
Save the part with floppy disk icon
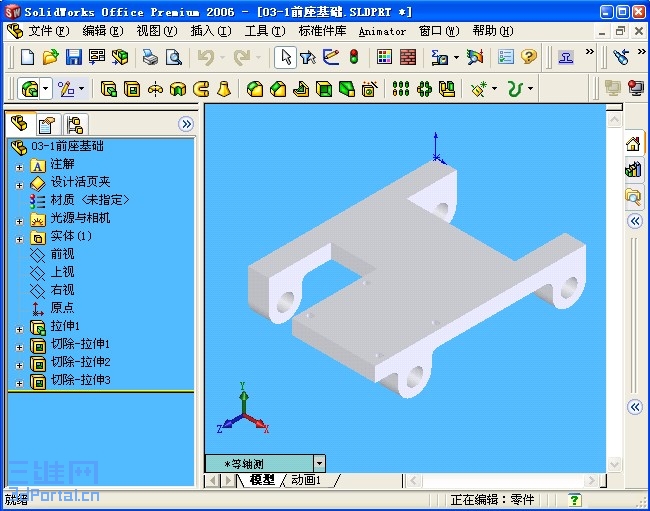pos(74,57)
